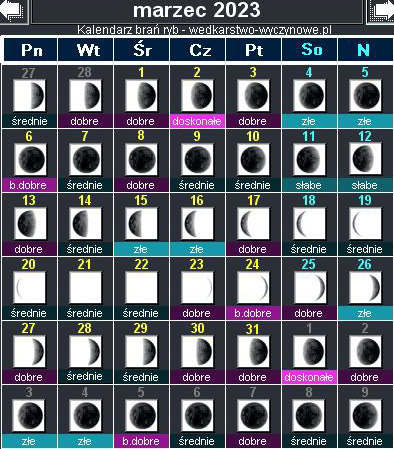This screenshot has width=394, height=449.
Task: Click the złe rating under March 26
Action: tap(365, 313)
